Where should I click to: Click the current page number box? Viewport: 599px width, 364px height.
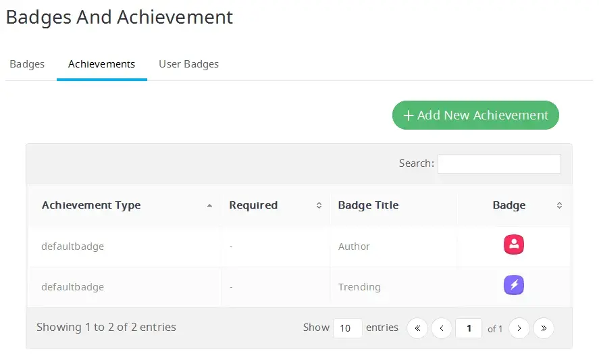point(468,328)
